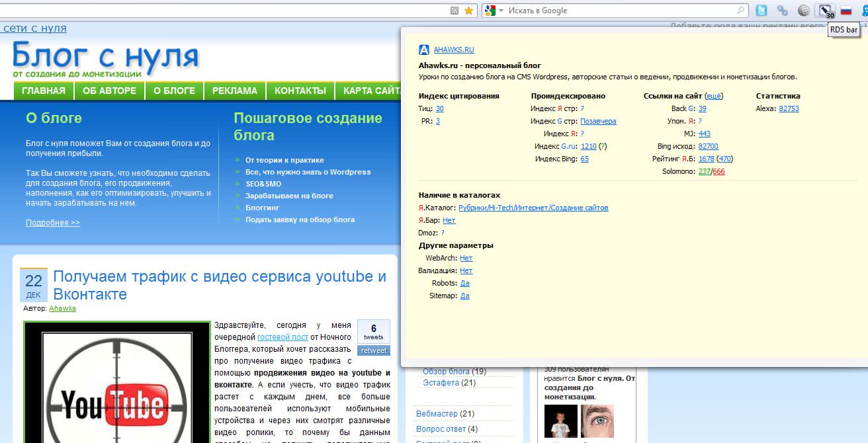Click the retweet button
This screenshot has width=868, height=443.
(x=374, y=350)
